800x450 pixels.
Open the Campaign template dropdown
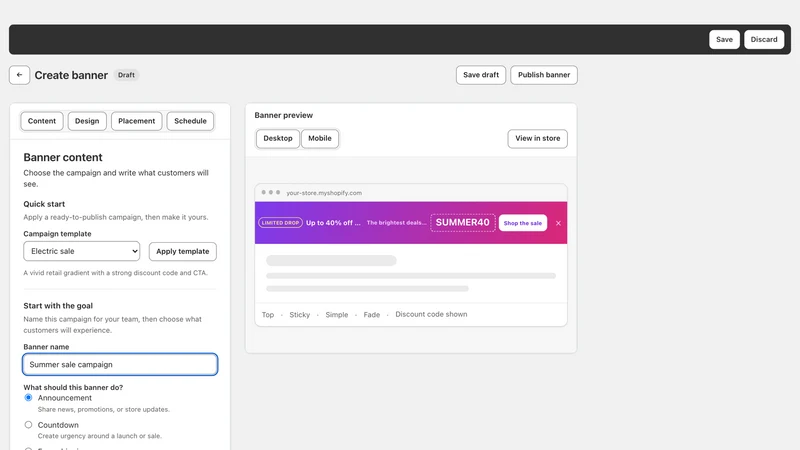pos(82,251)
